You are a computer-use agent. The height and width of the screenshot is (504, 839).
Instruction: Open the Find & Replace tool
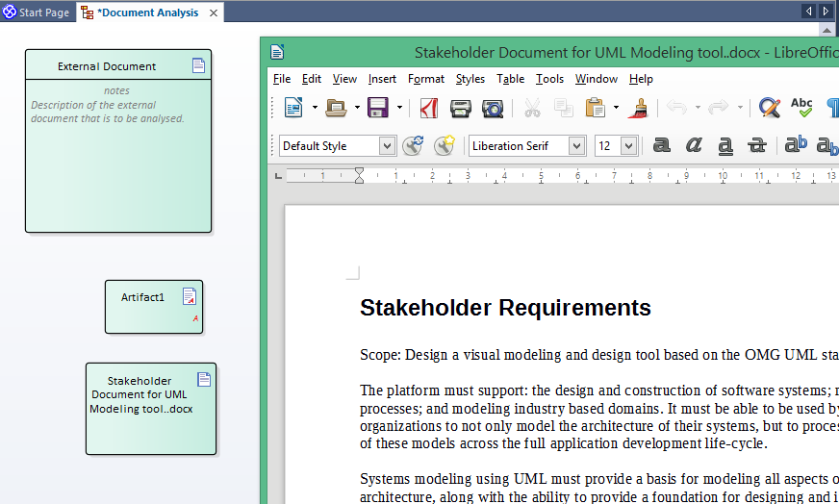tap(769, 108)
